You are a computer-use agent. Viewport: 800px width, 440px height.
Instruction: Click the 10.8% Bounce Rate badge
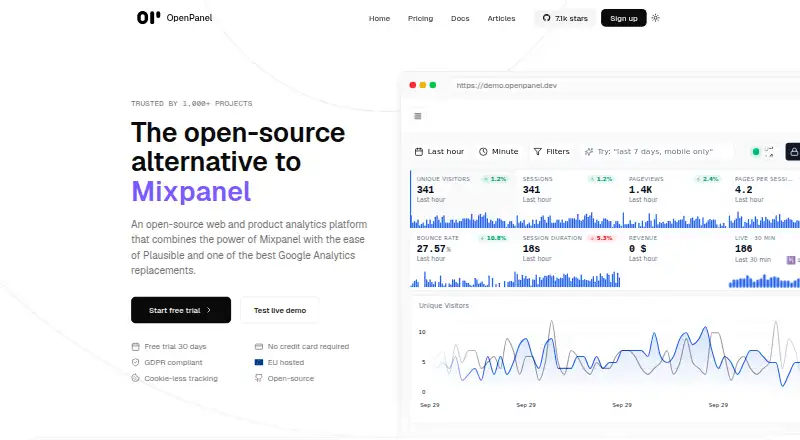493,238
